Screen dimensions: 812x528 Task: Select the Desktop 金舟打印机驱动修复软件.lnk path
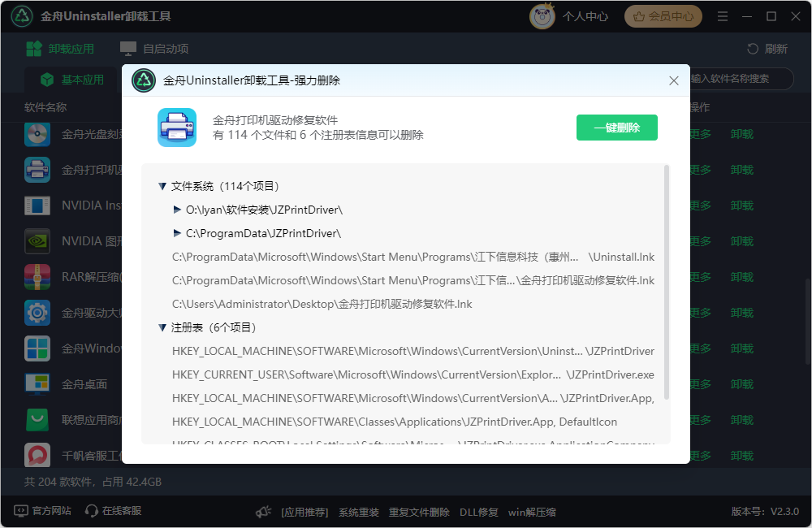coord(322,304)
